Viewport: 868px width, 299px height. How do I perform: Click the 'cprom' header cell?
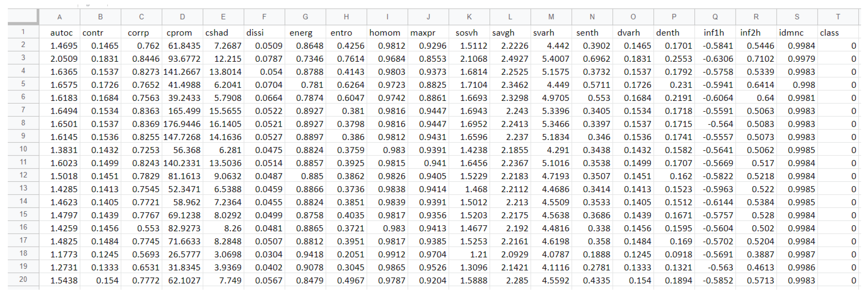click(x=179, y=33)
